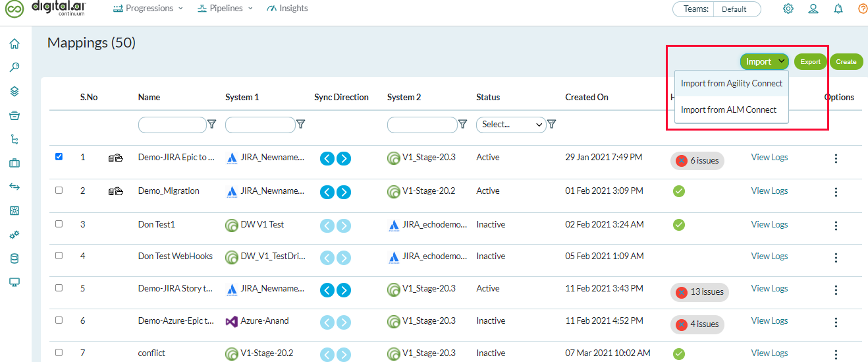Click right sync arrow for Demo_Migration row
This screenshot has height=362, width=868.
(x=344, y=192)
